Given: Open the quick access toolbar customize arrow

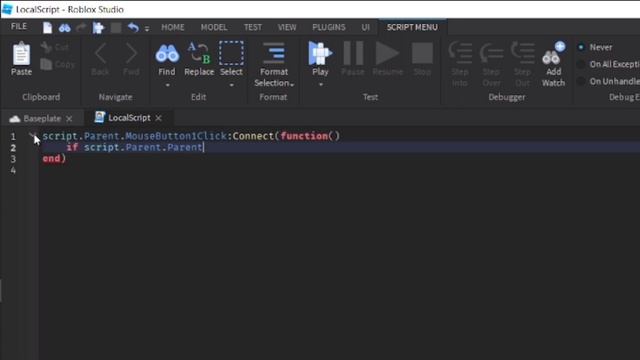Looking at the screenshot, I should coord(147,29).
